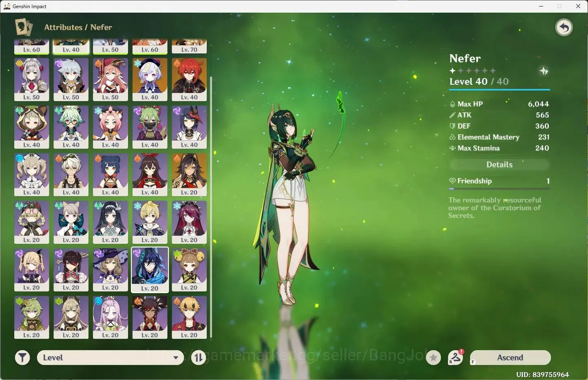Viewport: 588px width, 380px height.
Task: Select Rosaria Lv. 20 portrait
Action: (x=190, y=222)
